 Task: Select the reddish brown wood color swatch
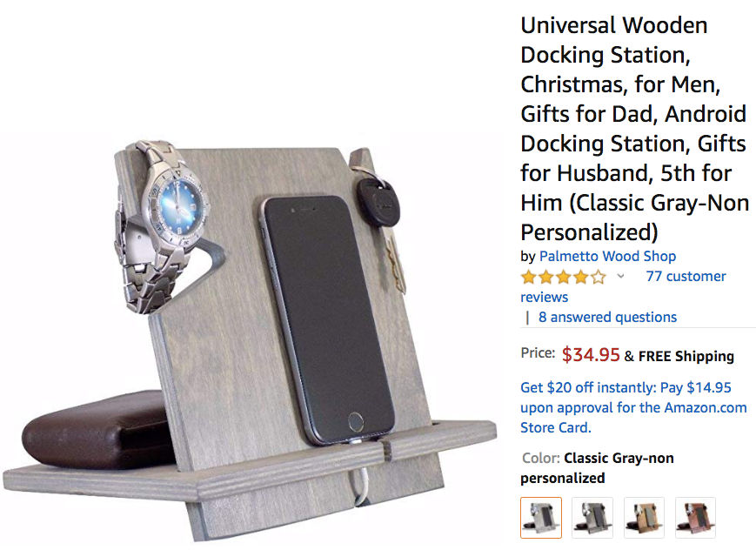coord(695,518)
